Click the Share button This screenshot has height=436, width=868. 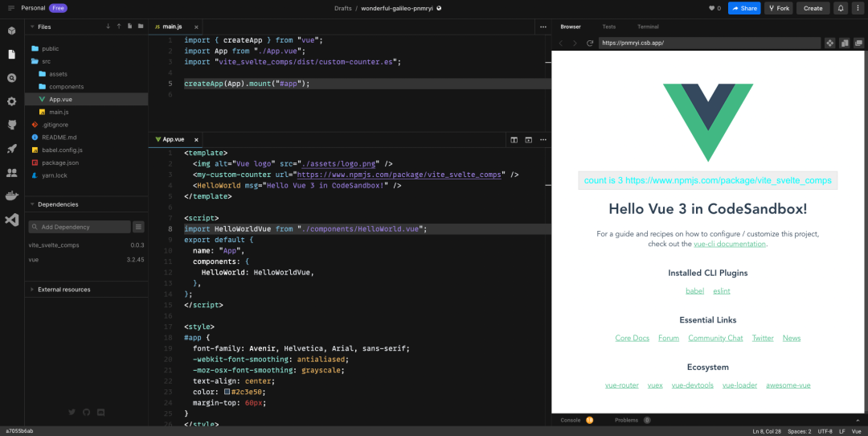point(744,8)
